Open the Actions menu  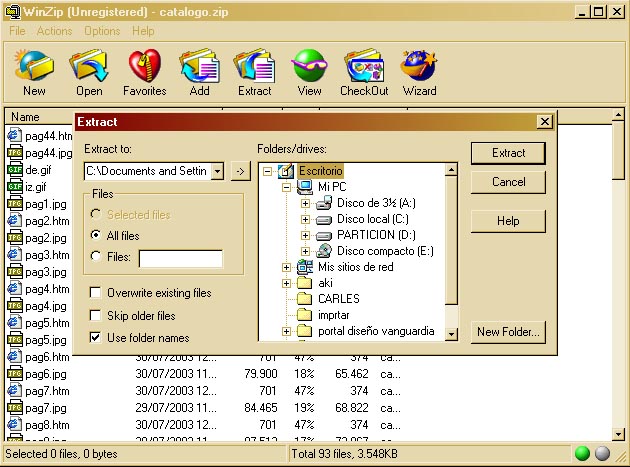click(x=54, y=31)
